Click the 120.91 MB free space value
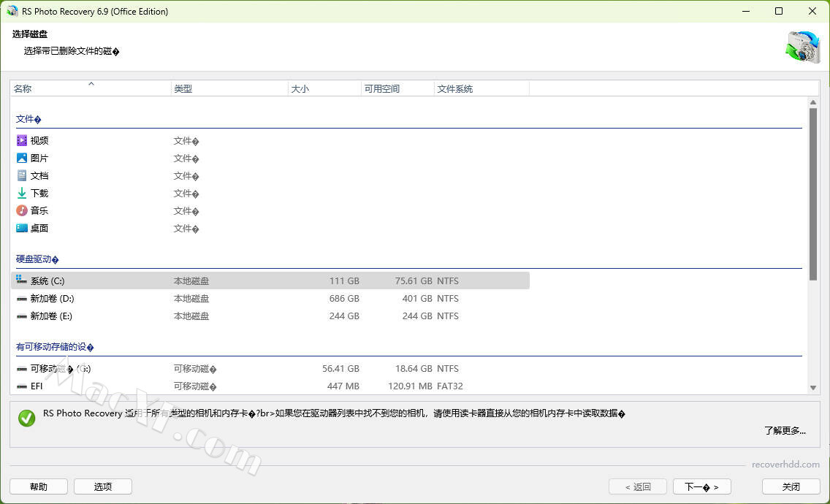Screen dimensions: 830x504 410,386
